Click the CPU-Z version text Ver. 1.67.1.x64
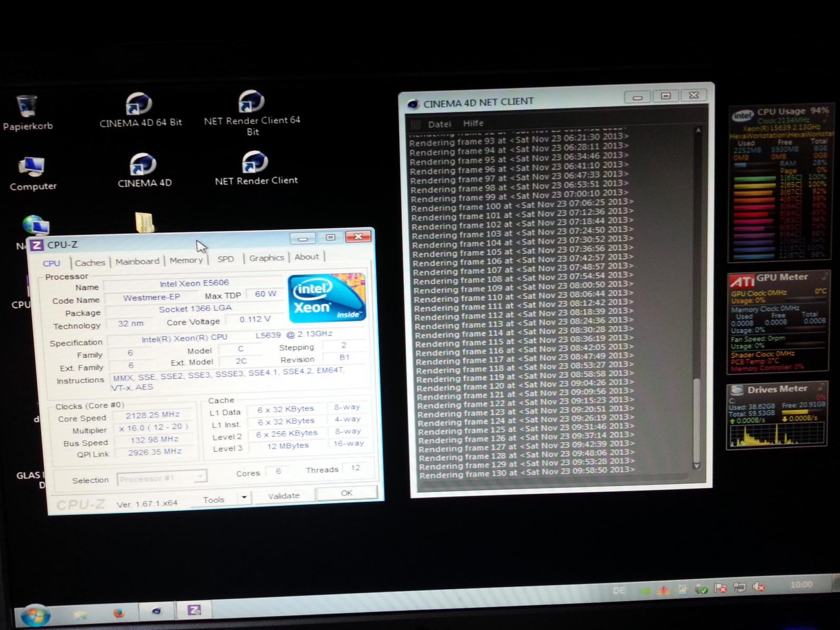 pyautogui.click(x=147, y=504)
